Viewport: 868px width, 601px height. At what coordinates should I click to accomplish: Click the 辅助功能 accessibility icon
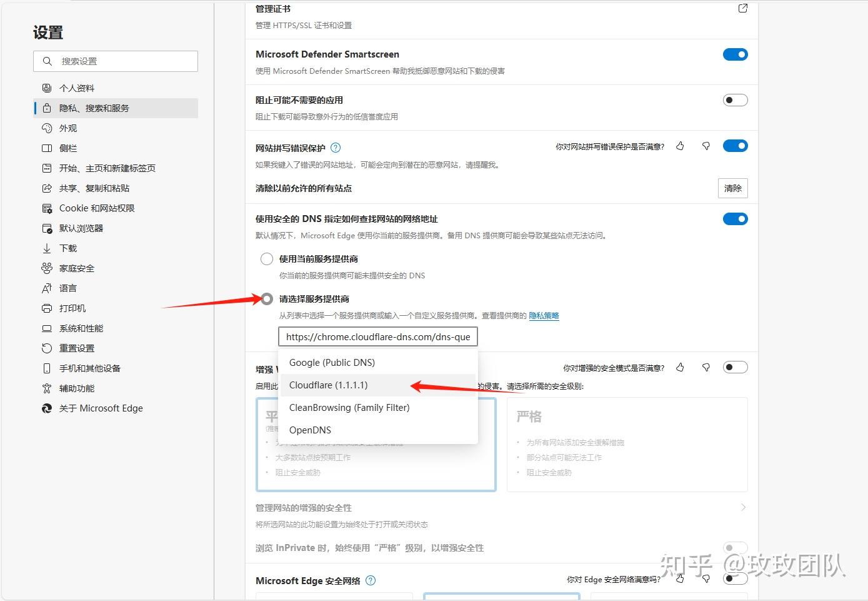point(47,388)
